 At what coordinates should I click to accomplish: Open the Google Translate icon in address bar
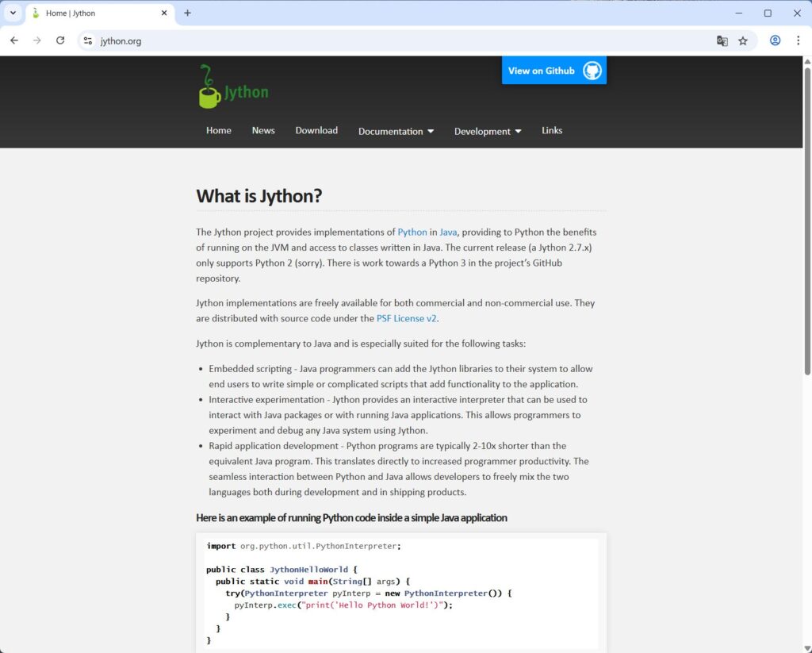pyautogui.click(x=722, y=40)
